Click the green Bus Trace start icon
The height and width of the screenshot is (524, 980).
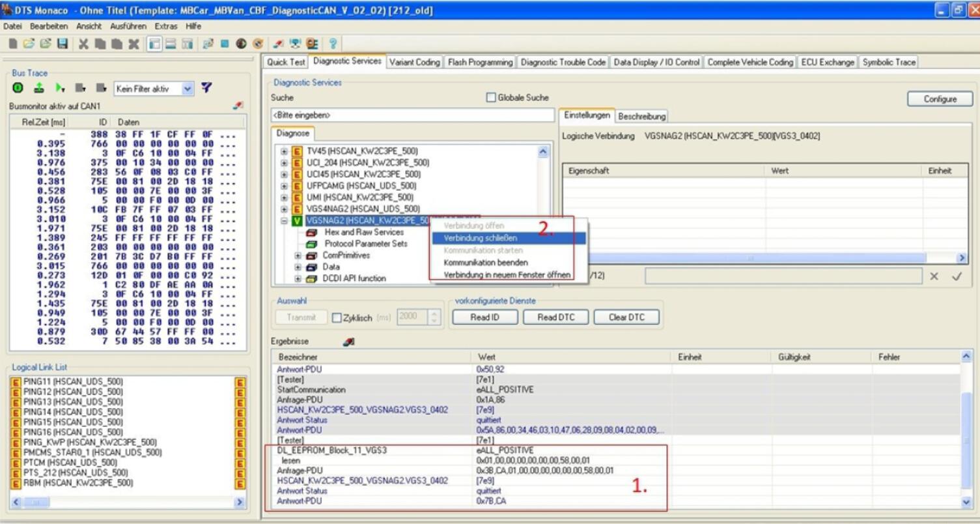[18, 87]
